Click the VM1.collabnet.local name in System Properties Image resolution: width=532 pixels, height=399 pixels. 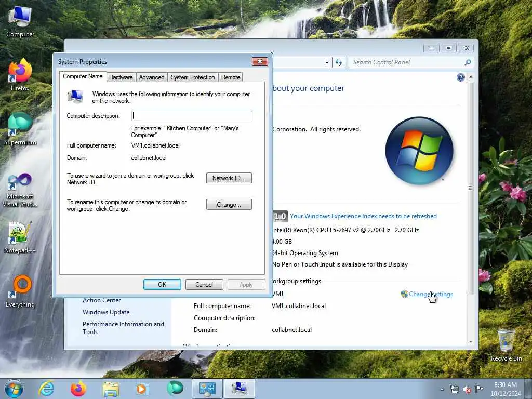click(x=155, y=145)
